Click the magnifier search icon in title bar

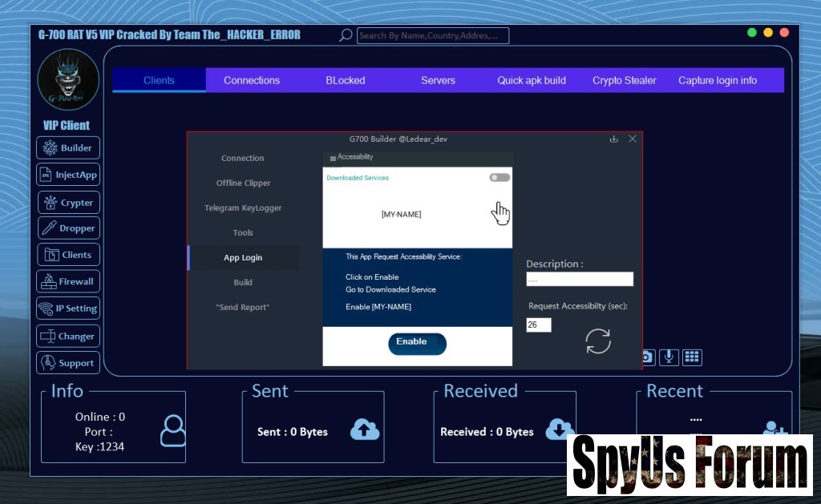click(346, 35)
